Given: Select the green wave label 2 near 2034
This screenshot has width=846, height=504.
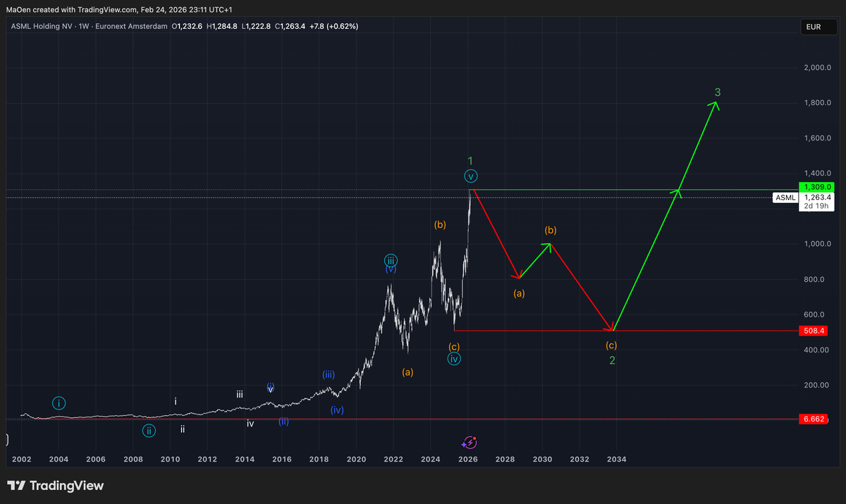Looking at the screenshot, I should (x=611, y=360).
